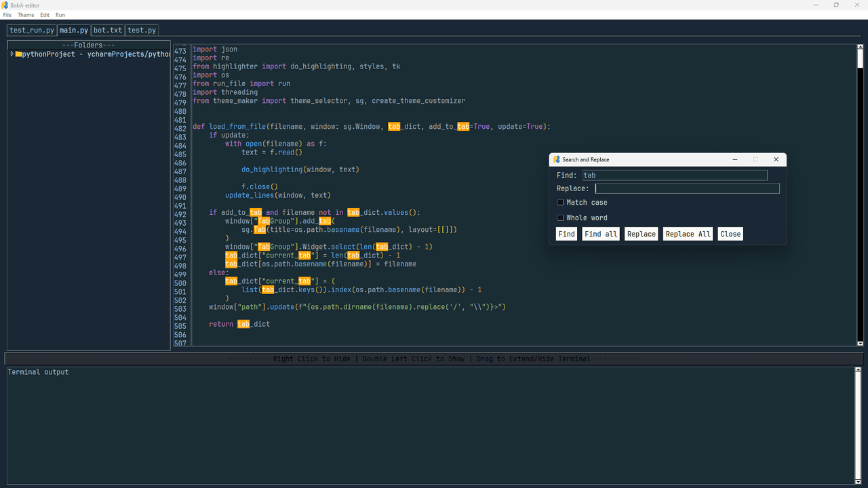868x488 pixels.
Task: Open the Theme menu
Action: point(26,15)
